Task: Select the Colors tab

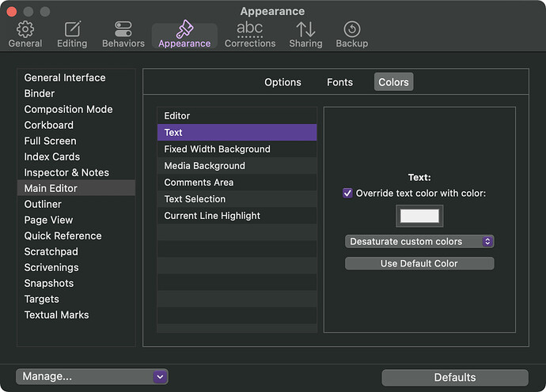Action: 393,82
